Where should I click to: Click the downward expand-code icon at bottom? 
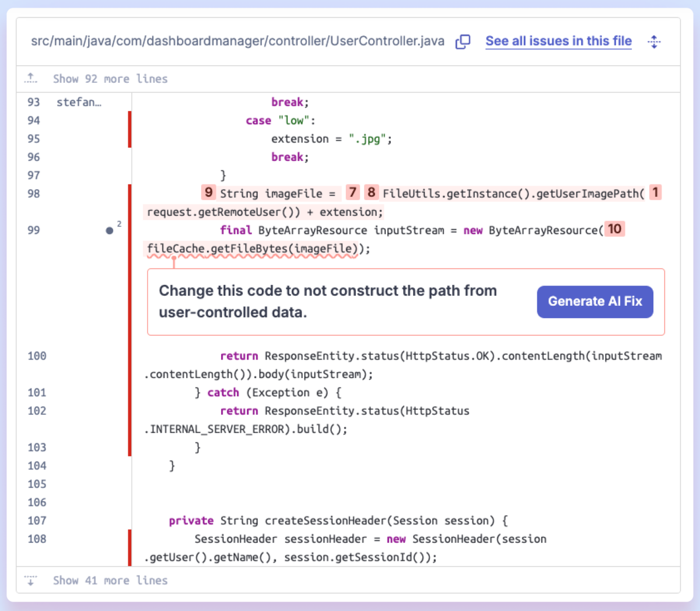point(30,580)
